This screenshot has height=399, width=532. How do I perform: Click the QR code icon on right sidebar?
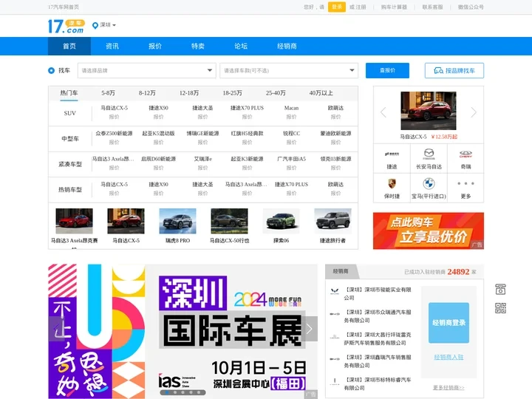click(500, 308)
